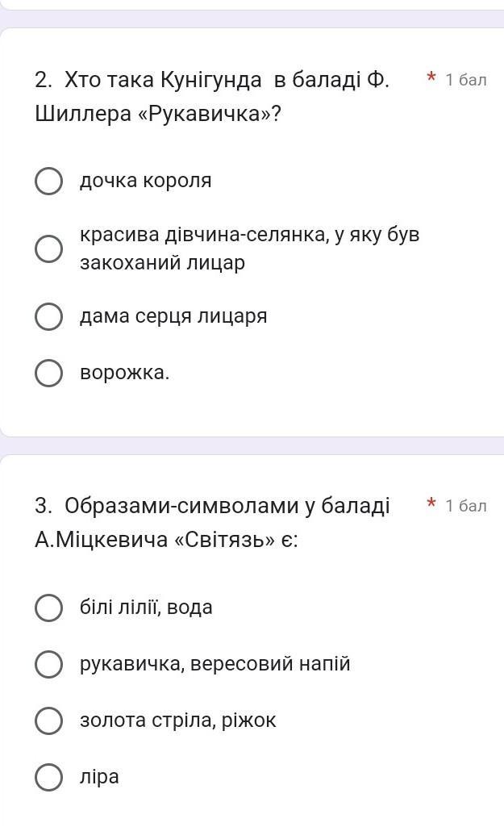The image size is (504, 827).
Task: Tap the 'дама серця лицаря' label text
Action: coord(173,316)
